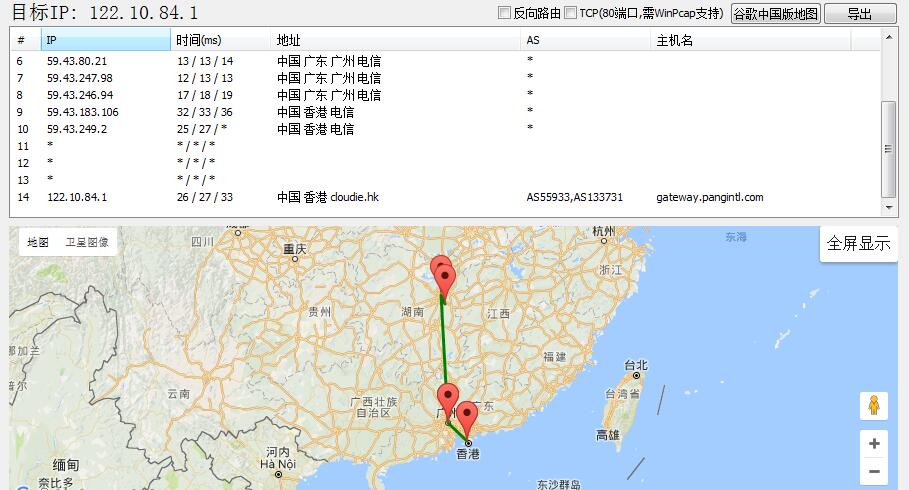Select the 地图 map type tab
The width and height of the screenshot is (909, 490).
[x=38, y=242]
